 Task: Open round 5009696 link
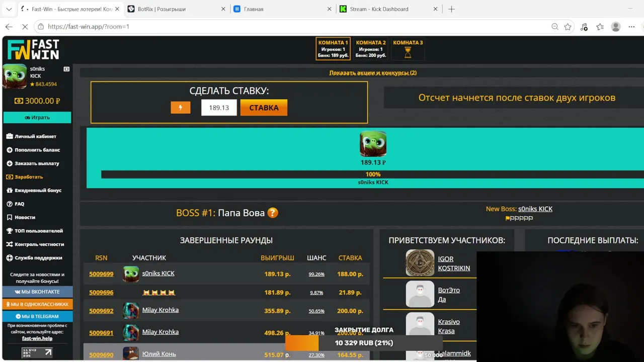(x=101, y=293)
